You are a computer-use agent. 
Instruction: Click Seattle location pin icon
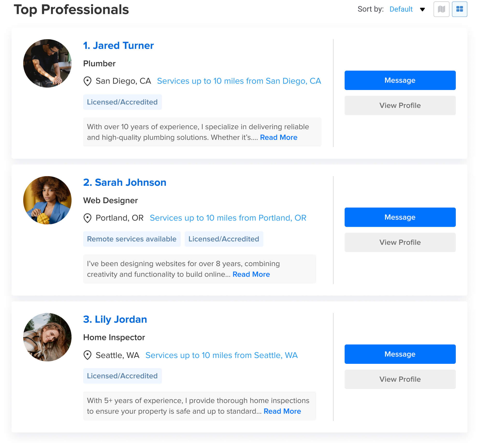click(87, 355)
